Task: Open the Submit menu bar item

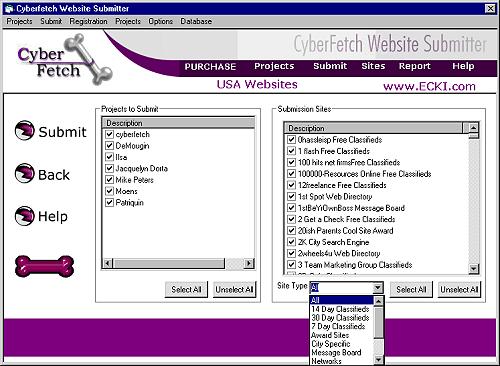Action: [x=51, y=21]
